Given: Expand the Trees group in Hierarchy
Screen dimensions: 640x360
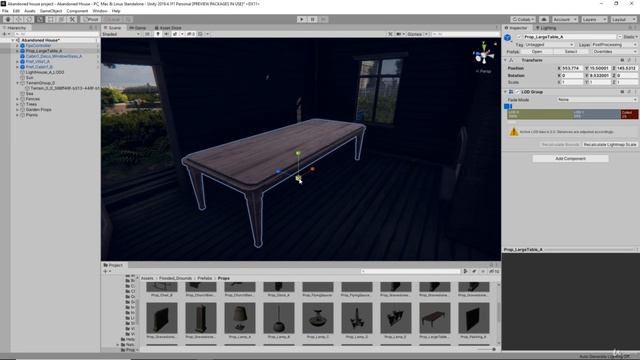Looking at the screenshot, I should pyautogui.click(x=18, y=104).
